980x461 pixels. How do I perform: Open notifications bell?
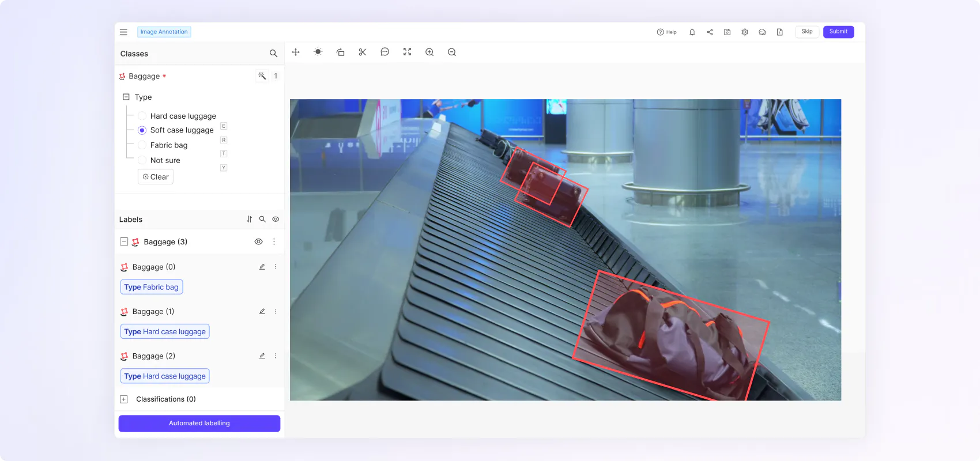tap(692, 32)
